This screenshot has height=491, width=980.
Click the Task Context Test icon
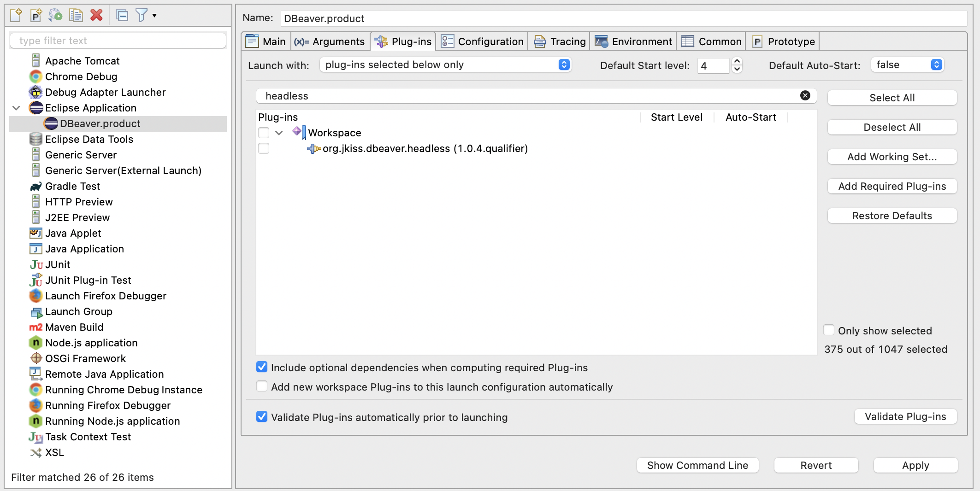coord(36,437)
